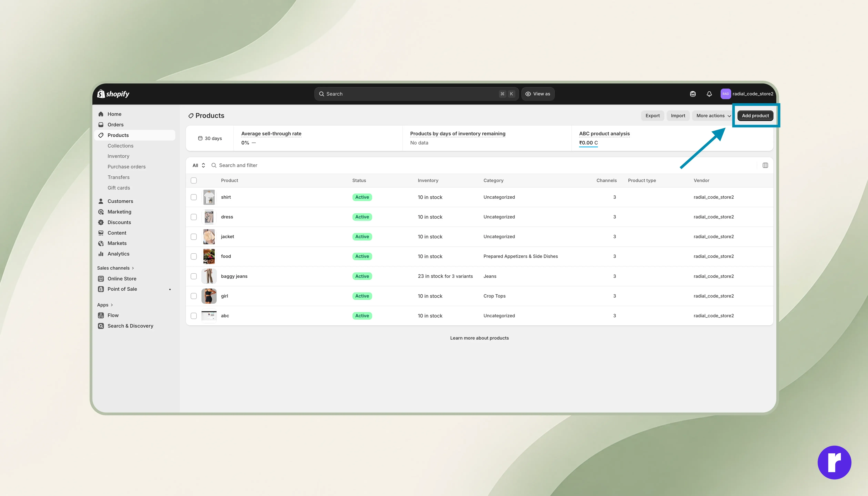Tick the checkbox for the shirt product

(x=194, y=197)
